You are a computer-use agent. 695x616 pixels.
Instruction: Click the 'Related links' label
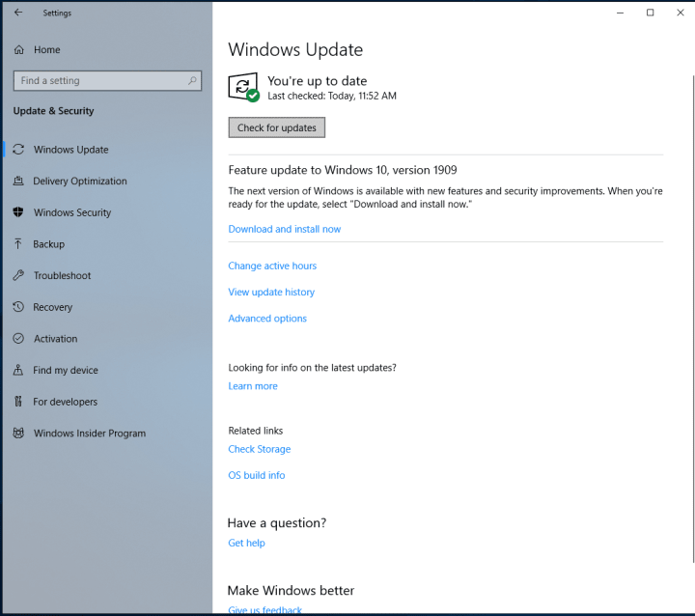255,431
